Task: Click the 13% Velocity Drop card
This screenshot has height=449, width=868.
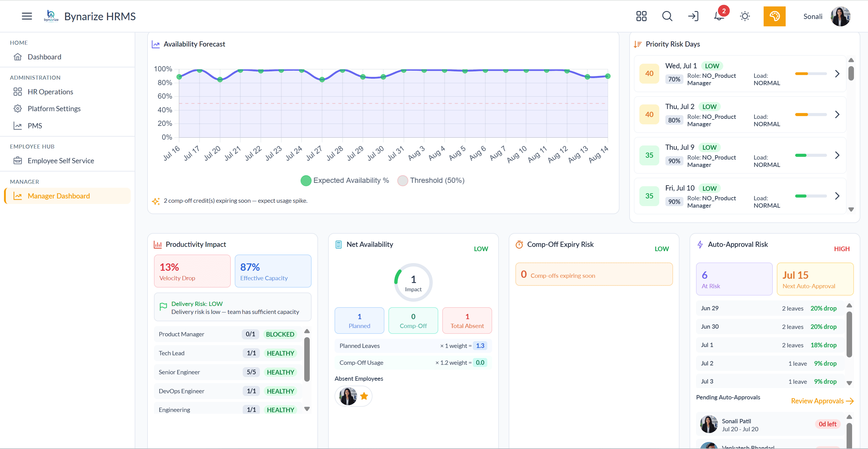Action: coord(192,271)
